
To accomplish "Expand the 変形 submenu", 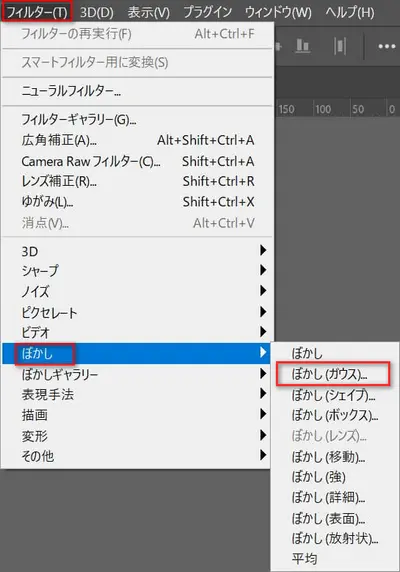I will coord(137,436).
